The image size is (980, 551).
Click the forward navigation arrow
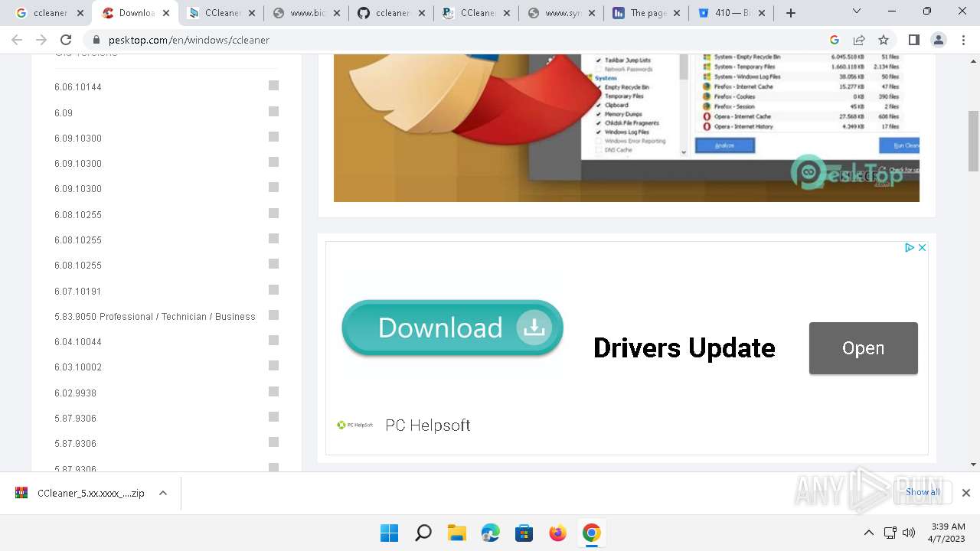pos(41,40)
